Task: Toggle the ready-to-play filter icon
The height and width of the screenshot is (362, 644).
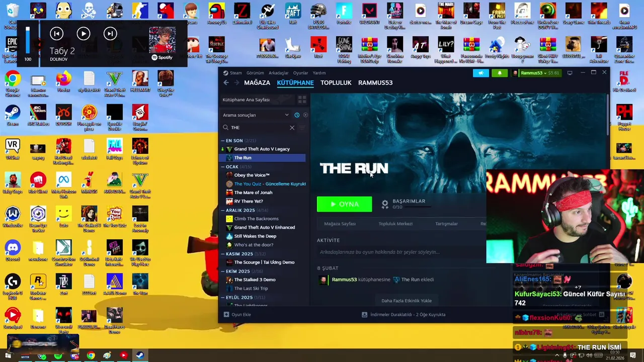Action: (305, 115)
